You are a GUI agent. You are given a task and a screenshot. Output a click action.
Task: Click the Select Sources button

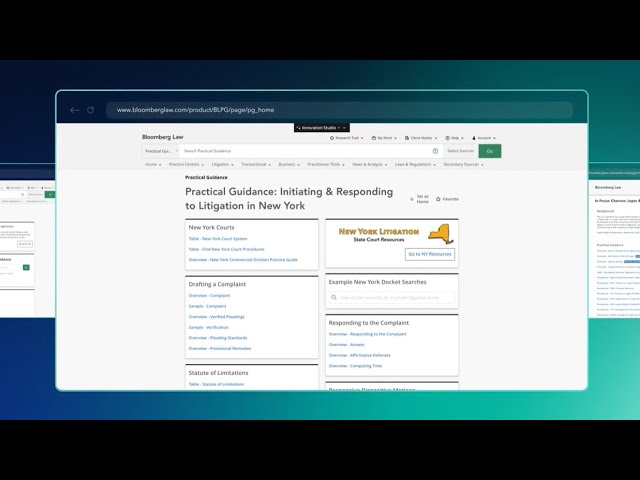460,151
